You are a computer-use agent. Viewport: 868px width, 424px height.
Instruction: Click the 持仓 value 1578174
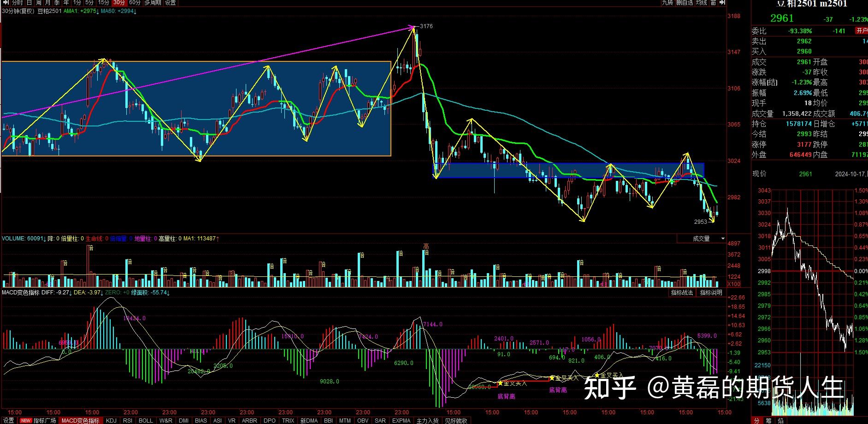click(x=799, y=124)
